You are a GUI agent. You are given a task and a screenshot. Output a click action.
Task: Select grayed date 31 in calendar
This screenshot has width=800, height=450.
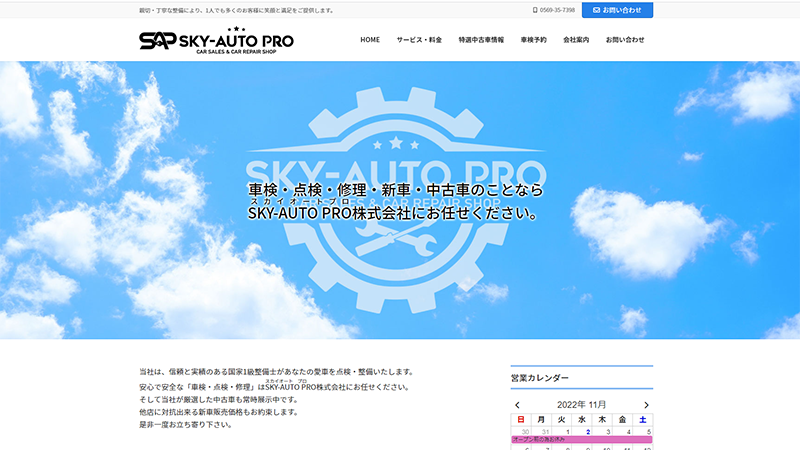545,432
